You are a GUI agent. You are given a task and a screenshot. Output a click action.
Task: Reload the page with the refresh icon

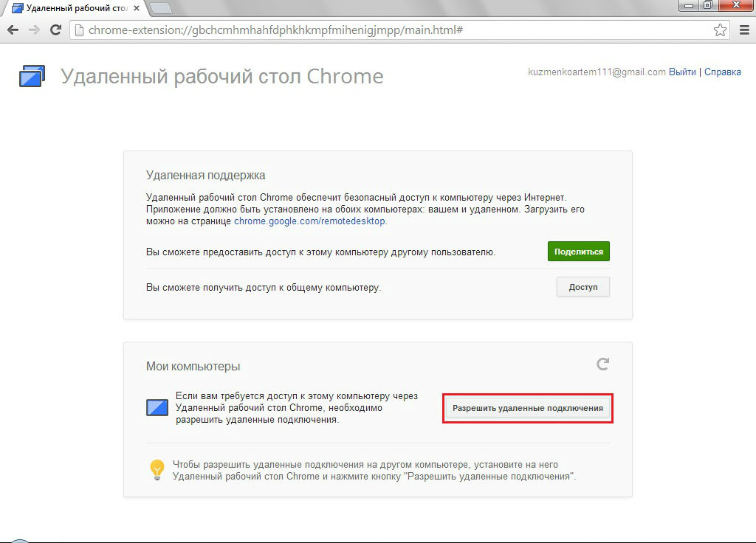tap(55, 30)
